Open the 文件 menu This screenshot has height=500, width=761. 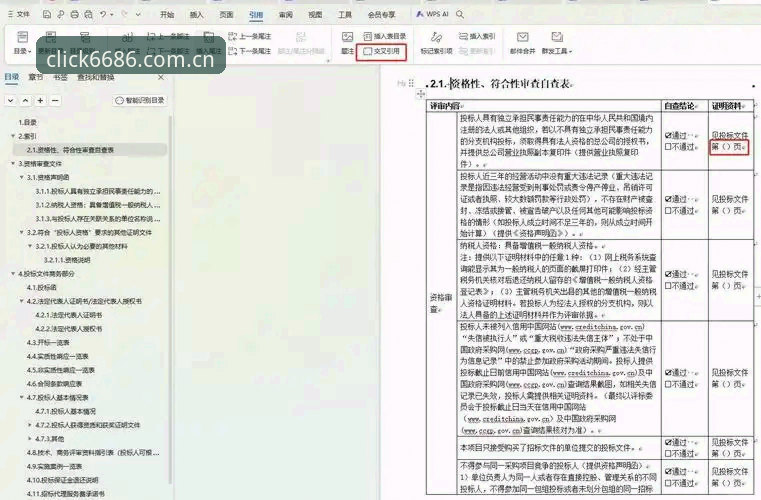19,15
